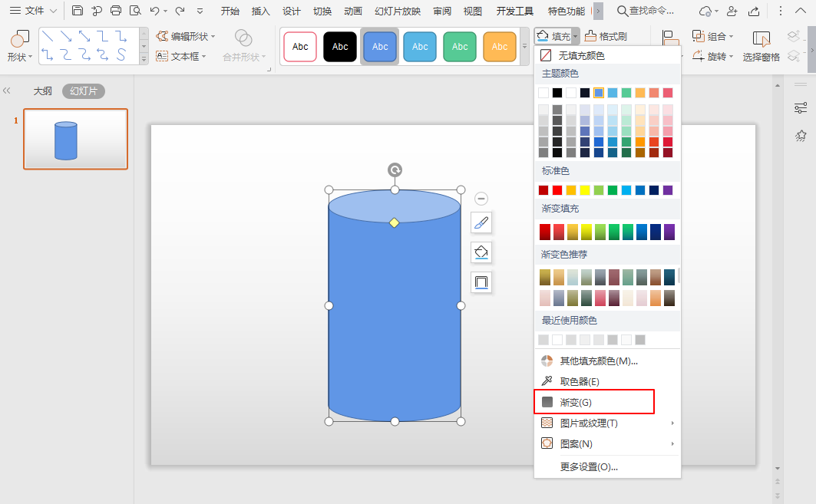Viewport: 816px width, 504px height.
Task: Collapse the left slide panel with double chevron
Action: pyautogui.click(x=7, y=91)
